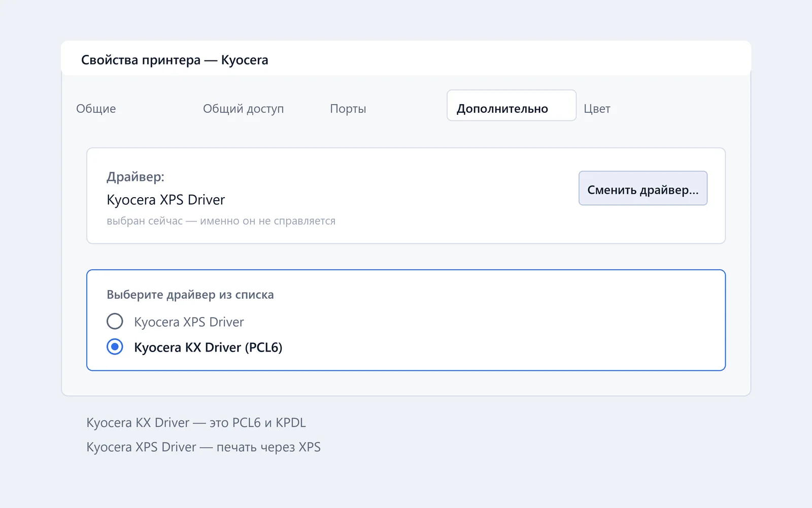Click the note Kyocera KX Driver — это PCL6 и KPDL
Screen dimensions: 812x508
[x=196, y=423]
